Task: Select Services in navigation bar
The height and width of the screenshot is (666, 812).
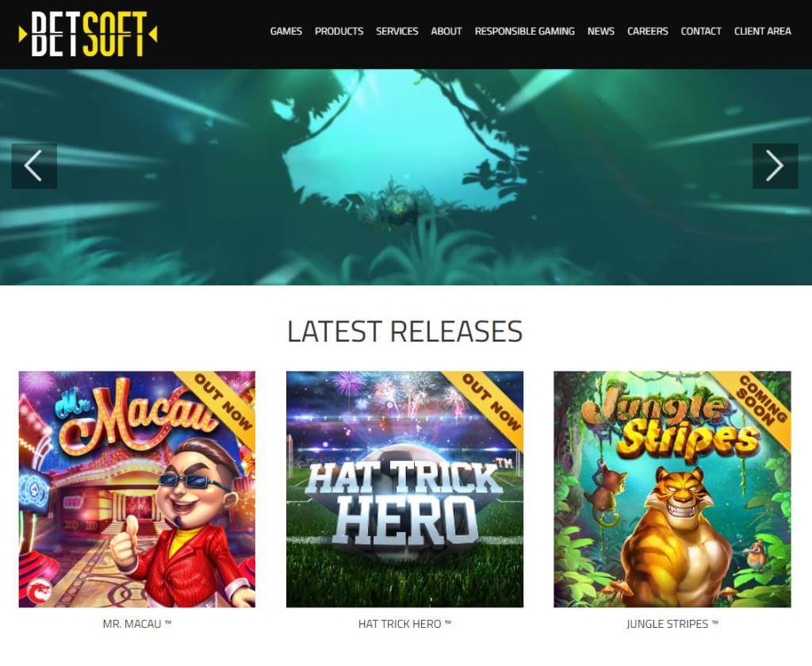Action: (396, 31)
